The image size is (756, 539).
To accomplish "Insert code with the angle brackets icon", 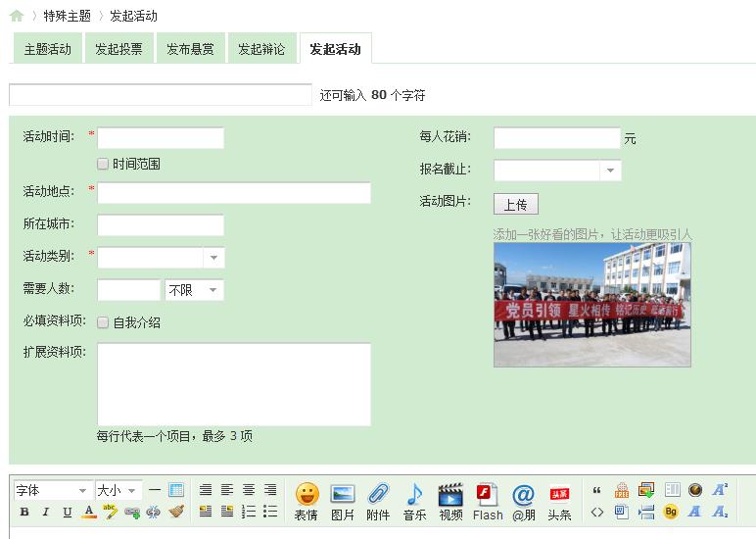I will point(597,512).
